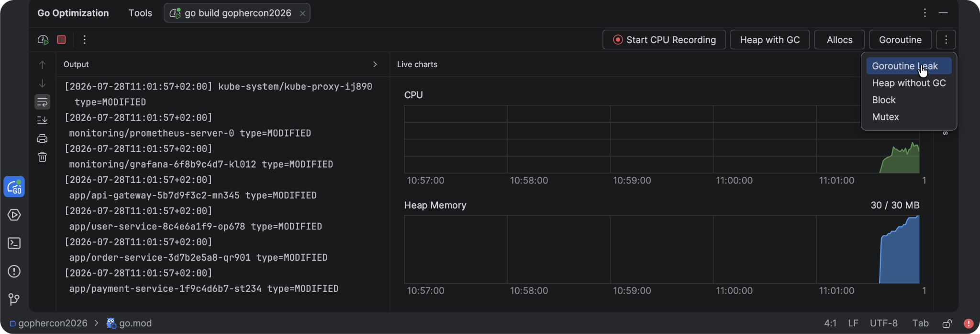This screenshot has width=980, height=334.
Task: Stop the running process with red square
Action: coord(61,40)
